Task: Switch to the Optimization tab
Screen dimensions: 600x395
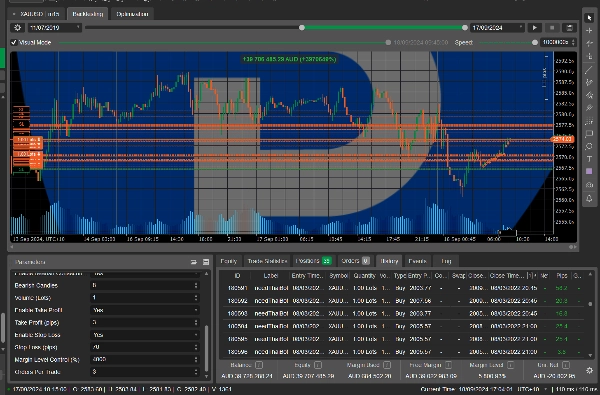Action: 132,14
